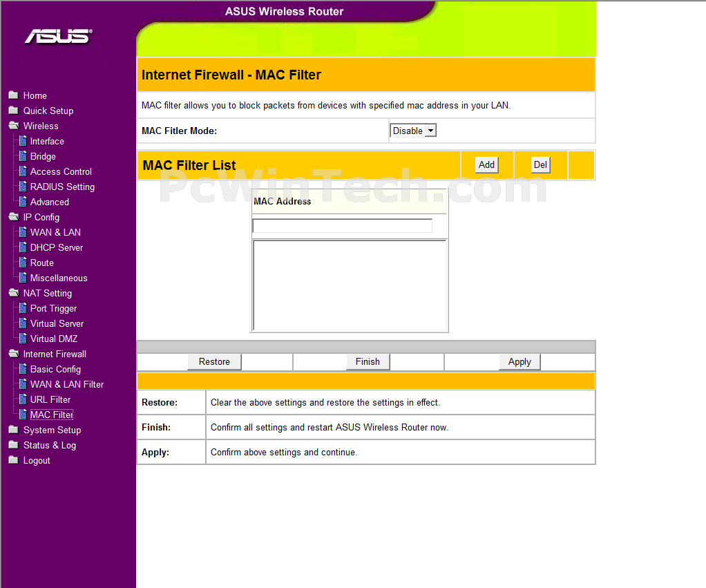Viewport: 706px width, 588px height.
Task: Click the ASUS logo
Action: (x=59, y=37)
